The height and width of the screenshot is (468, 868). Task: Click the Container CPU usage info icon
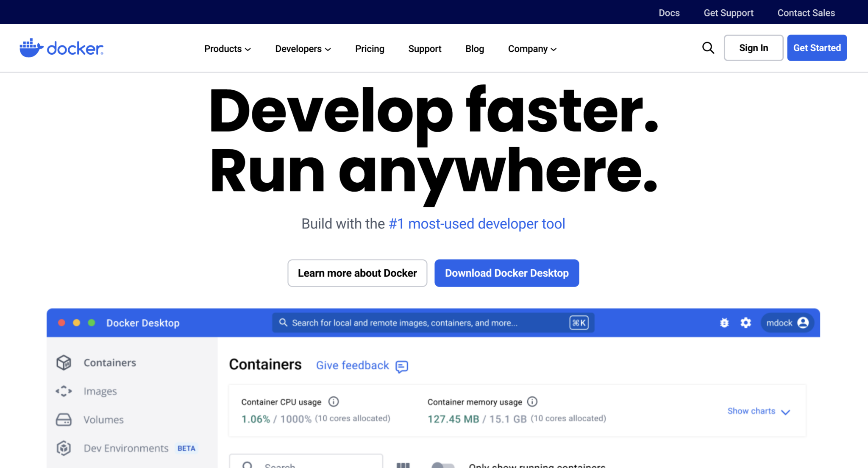click(334, 401)
